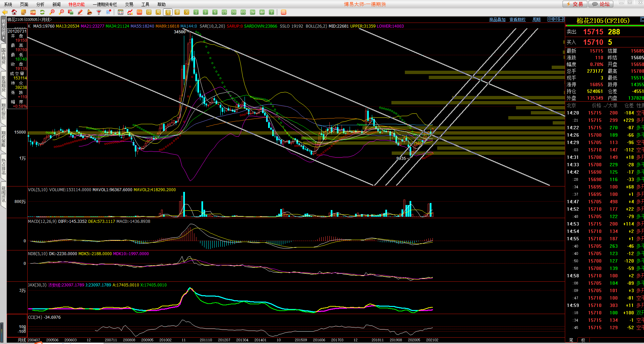Viewport: 644px width, 344px height.
Task: Zoom in with the plus magnifier
Action: coord(52,12)
